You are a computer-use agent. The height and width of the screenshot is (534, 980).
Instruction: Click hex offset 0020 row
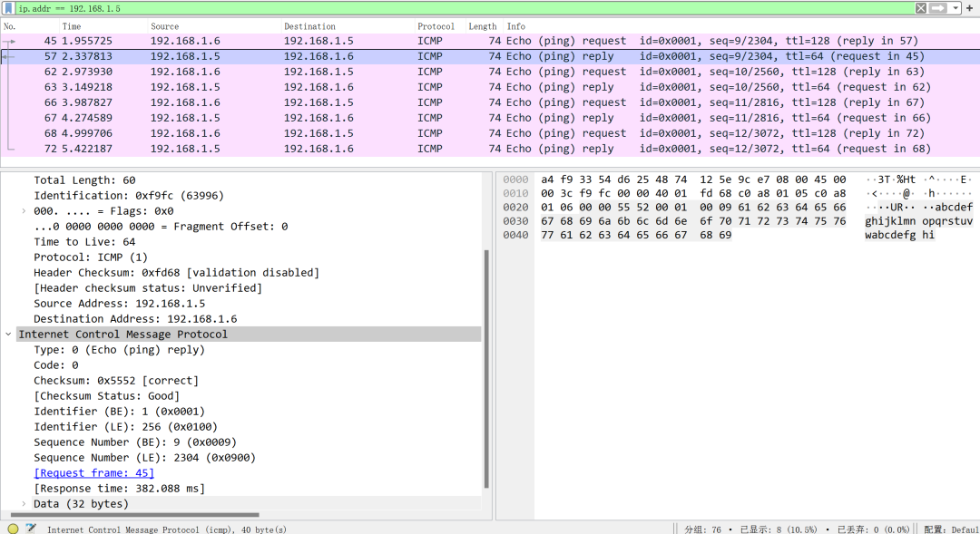click(x=693, y=208)
